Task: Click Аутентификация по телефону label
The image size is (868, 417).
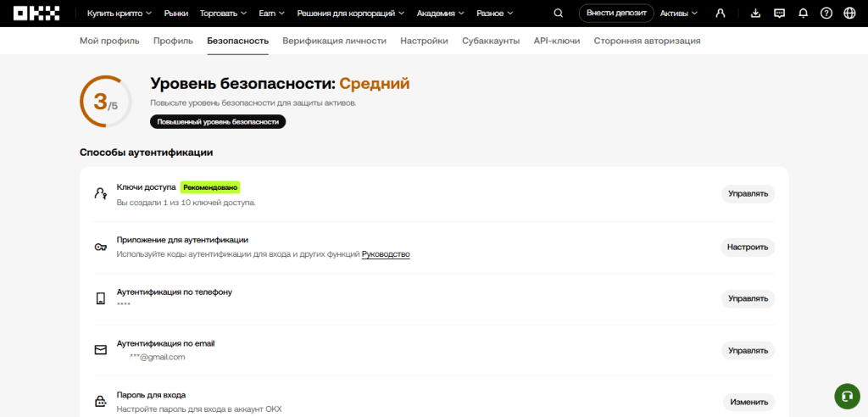Action: (x=175, y=292)
